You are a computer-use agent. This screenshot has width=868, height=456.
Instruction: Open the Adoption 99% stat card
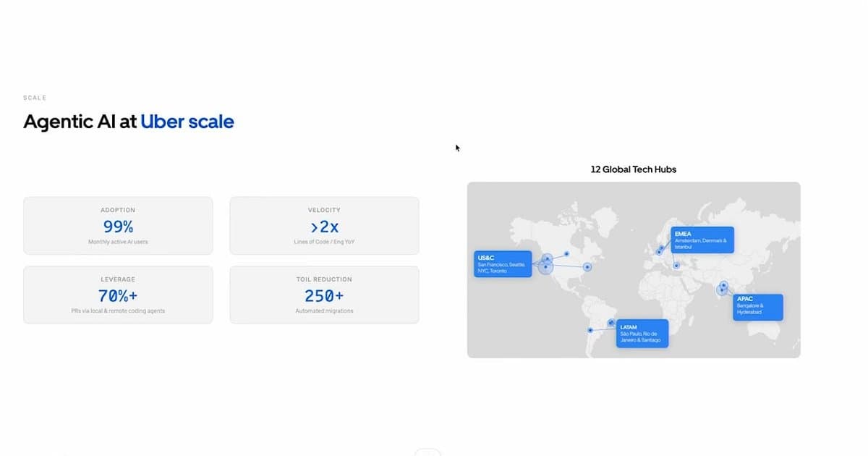pyautogui.click(x=118, y=226)
